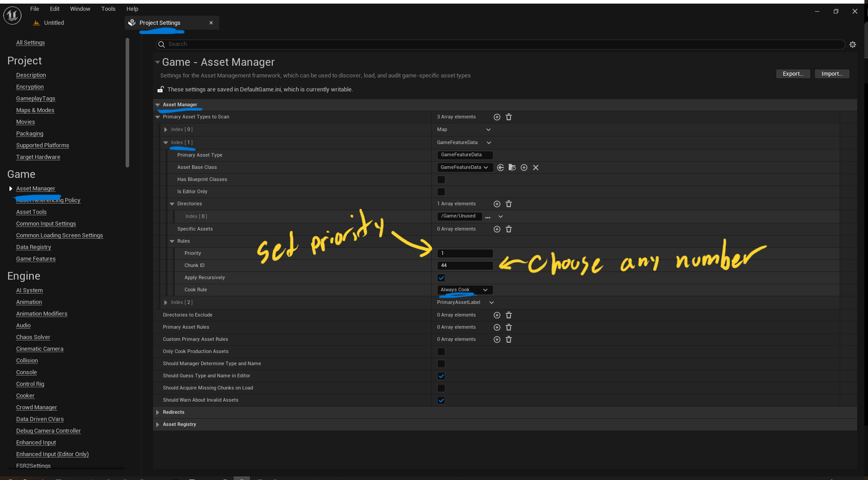The height and width of the screenshot is (480, 868).
Task: Clear the Asset Base Class value
Action: (536, 168)
